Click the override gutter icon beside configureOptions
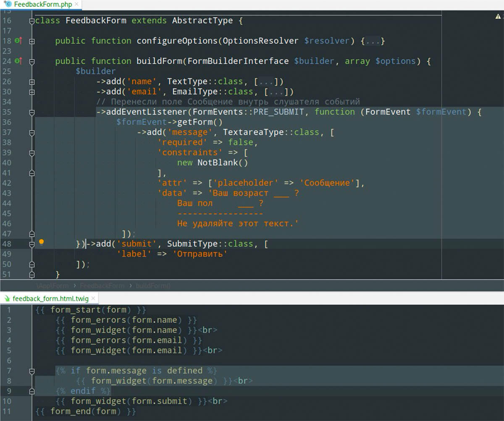The height and width of the screenshot is (421, 504). 18,41
